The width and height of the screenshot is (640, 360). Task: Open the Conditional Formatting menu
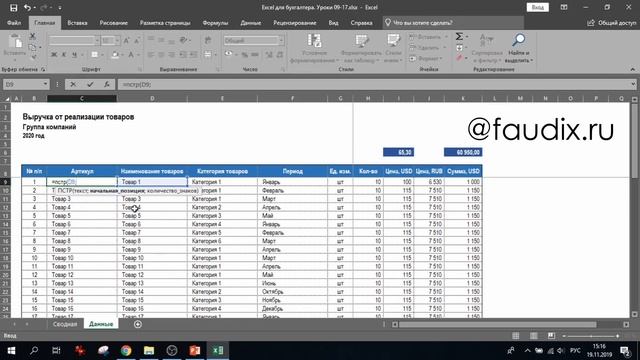click(314, 48)
